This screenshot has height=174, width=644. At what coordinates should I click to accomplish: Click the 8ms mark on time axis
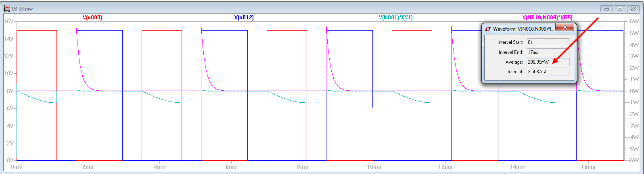[302, 167]
